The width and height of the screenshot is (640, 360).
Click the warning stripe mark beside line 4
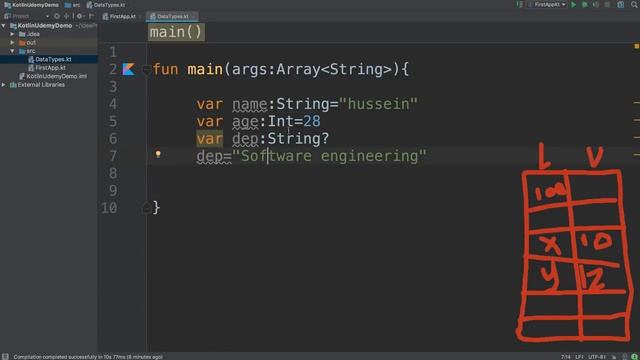click(x=636, y=103)
